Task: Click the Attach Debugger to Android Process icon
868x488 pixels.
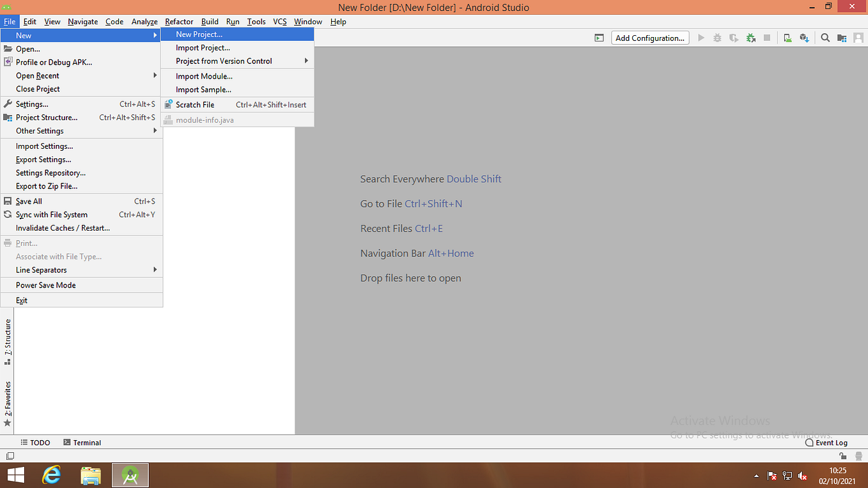Action: coord(750,38)
